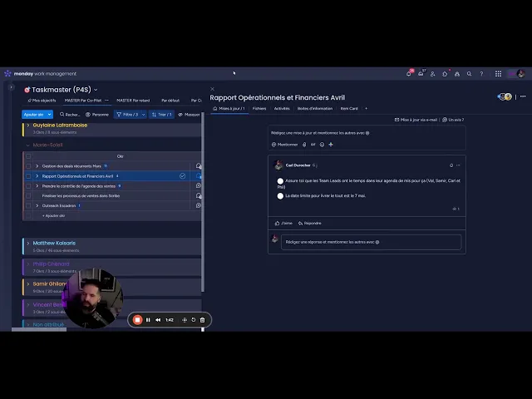Click the colorful AI assistant sparkle icon

331,145
